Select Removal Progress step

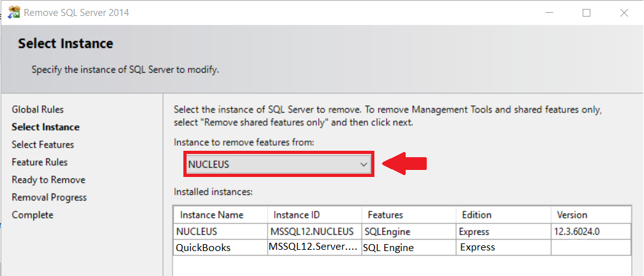click(49, 197)
